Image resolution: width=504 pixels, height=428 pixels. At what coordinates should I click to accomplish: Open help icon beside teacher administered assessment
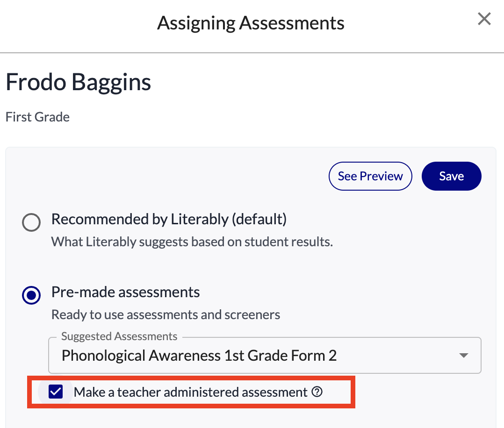317,392
